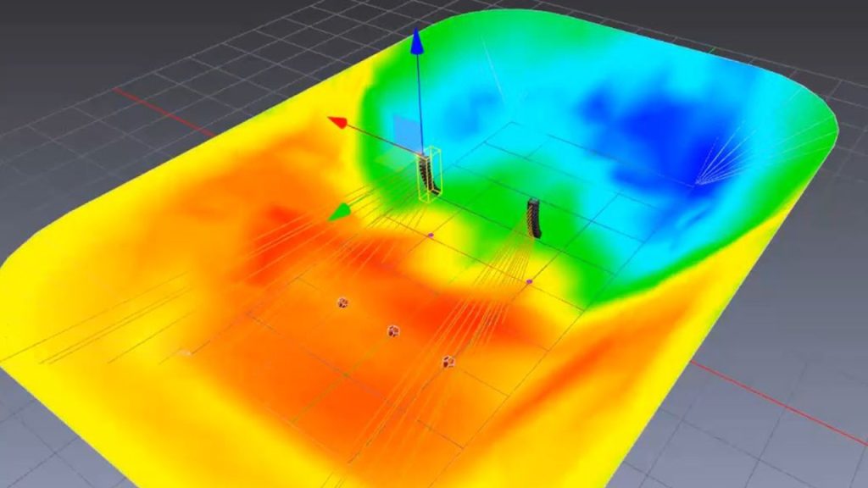Click the white ray fan origin in blue zone
The width and height of the screenshot is (868, 488).
point(697,182)
